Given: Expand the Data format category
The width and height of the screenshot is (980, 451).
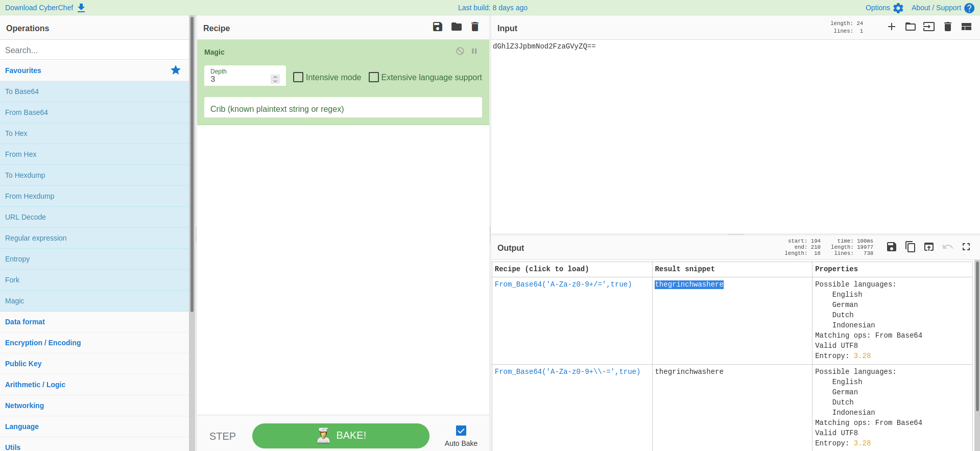Looking at the screenshot, I should 25,322.
